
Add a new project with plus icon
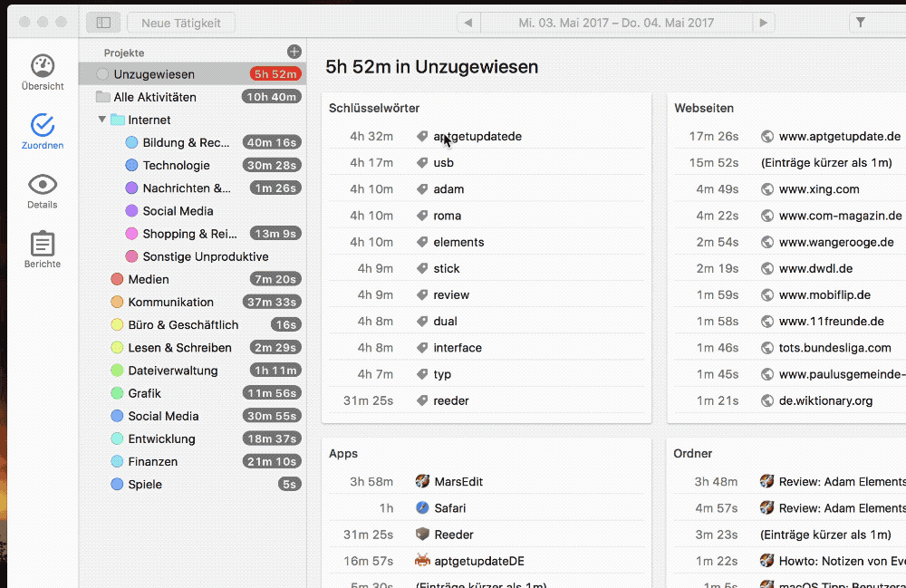tap(294, 52)
